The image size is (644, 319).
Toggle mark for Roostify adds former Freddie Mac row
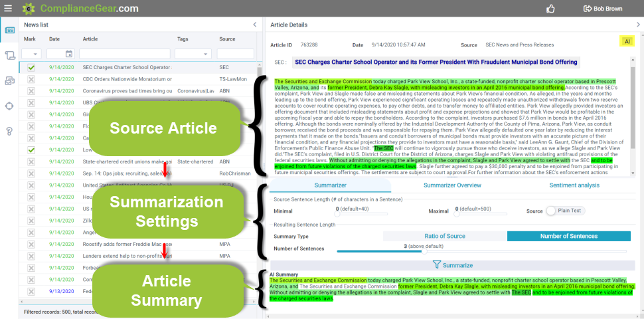coord(31,244)
